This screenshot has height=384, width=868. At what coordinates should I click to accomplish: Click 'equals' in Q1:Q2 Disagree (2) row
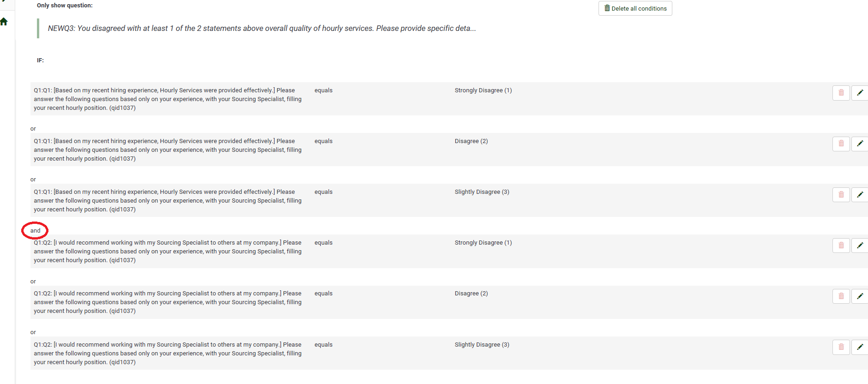coord(323,294)
